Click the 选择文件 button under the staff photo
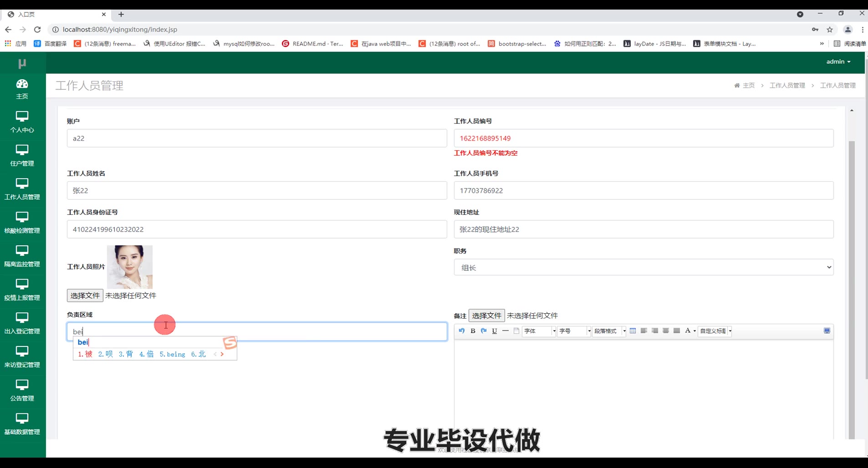 [85, 295]
